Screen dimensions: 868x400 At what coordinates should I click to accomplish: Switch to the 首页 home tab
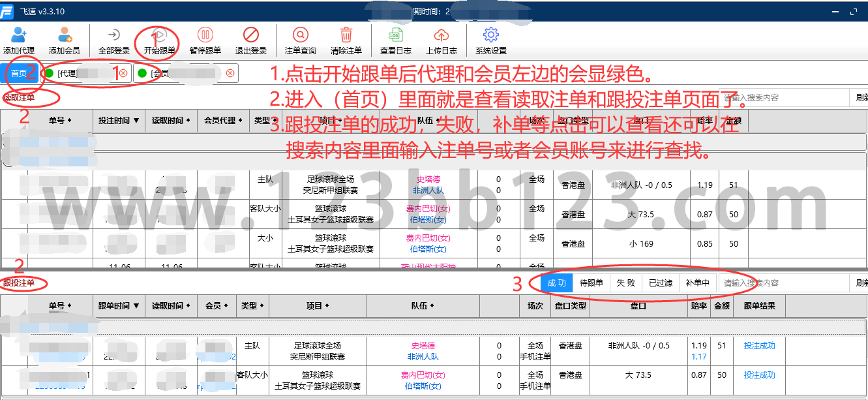(x=19, y=73)
